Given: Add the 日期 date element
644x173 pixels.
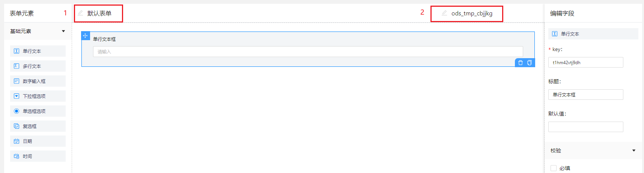Looking at the screenshot, I should [38, 141].
